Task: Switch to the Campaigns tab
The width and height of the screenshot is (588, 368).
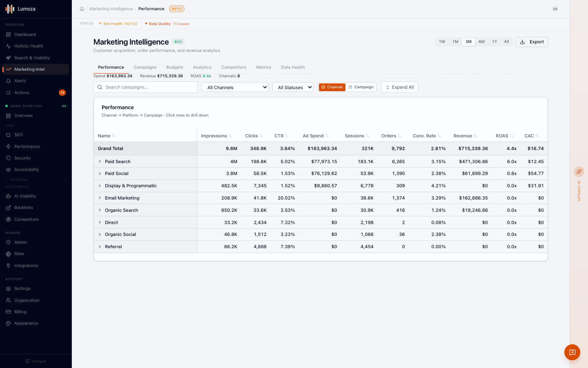Action: (x=145, y=67)
